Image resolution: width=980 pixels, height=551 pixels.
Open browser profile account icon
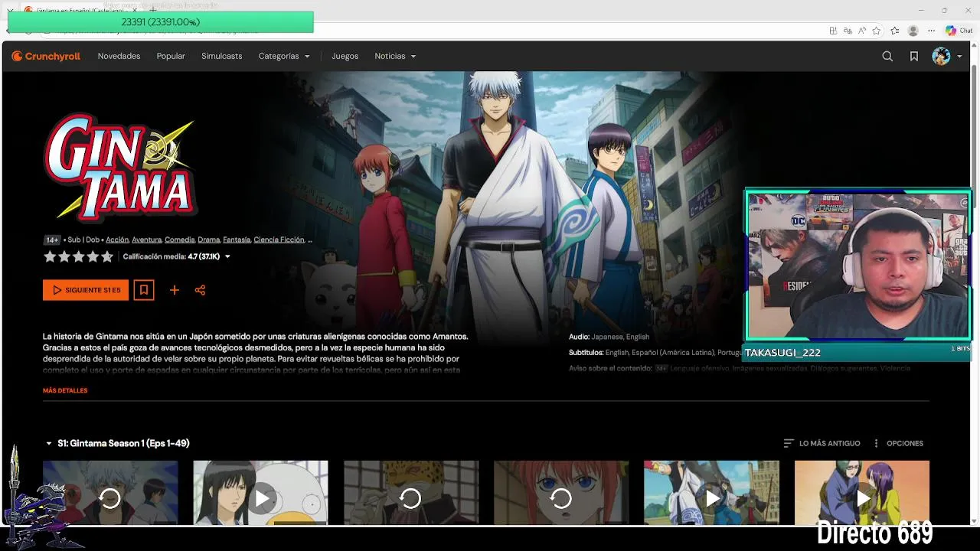click(x=913, y=31)
